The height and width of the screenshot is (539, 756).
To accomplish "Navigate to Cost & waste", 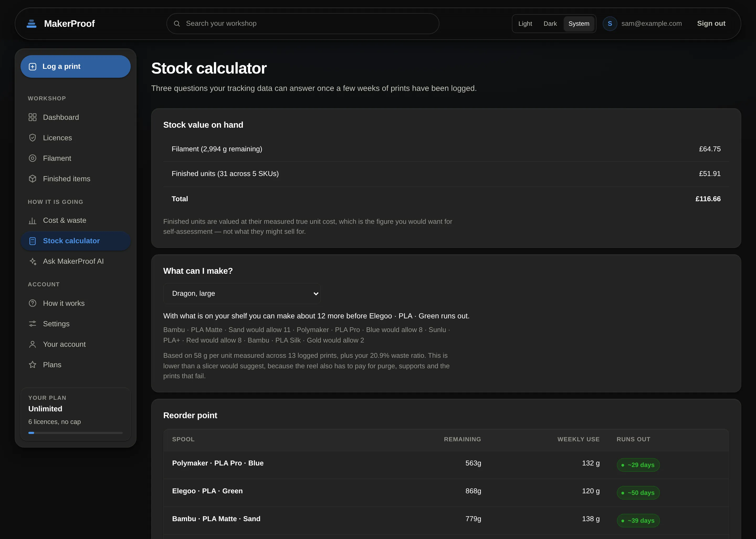I will pyautogui.click(x=76, y=220).
